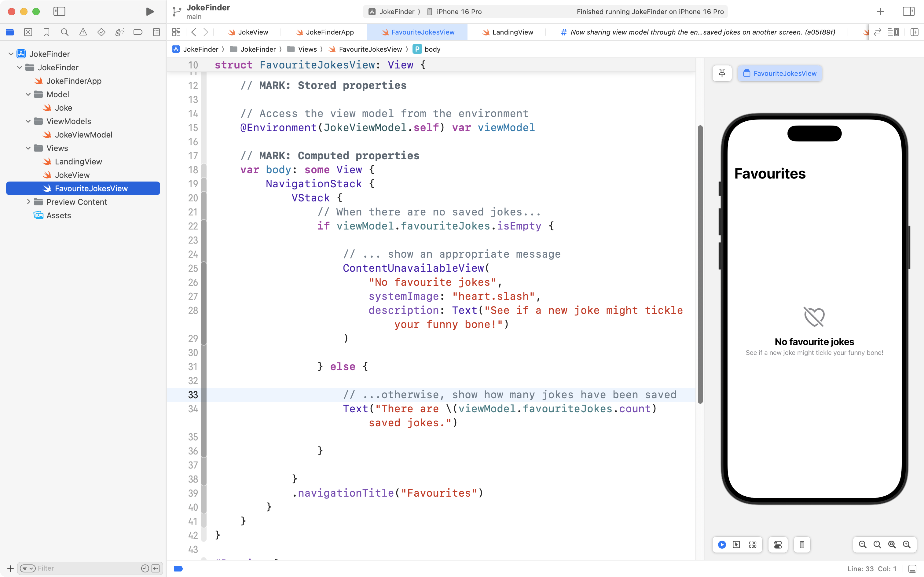Pin the FavouriteJokesView preview

pos(722,73)
